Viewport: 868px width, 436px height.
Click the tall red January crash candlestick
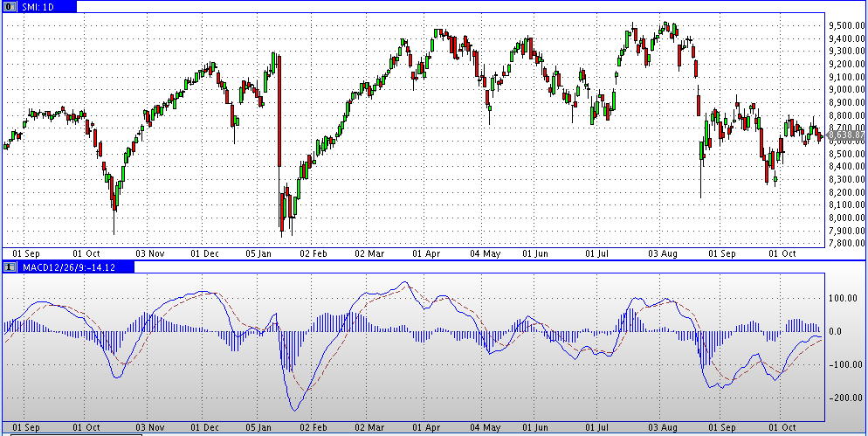coord(279,109)
